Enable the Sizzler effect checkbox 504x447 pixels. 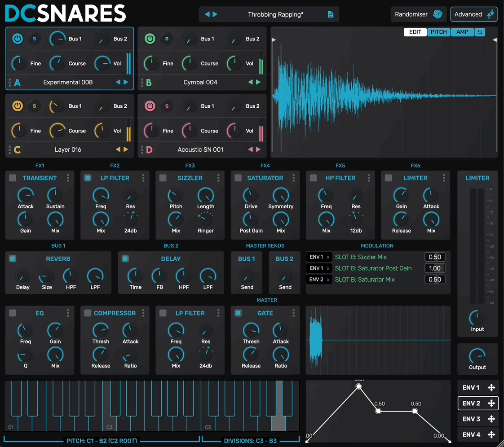[x=163, y=178]
